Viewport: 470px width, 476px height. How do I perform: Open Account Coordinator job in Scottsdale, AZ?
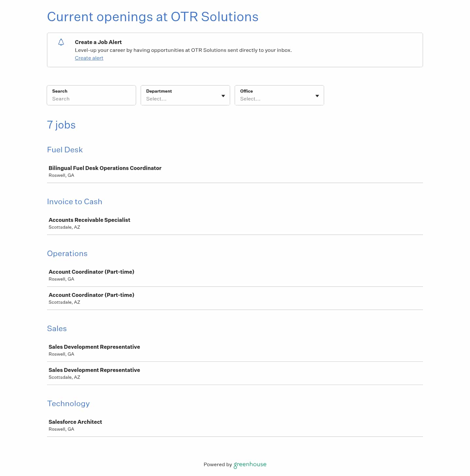(91, 295)
